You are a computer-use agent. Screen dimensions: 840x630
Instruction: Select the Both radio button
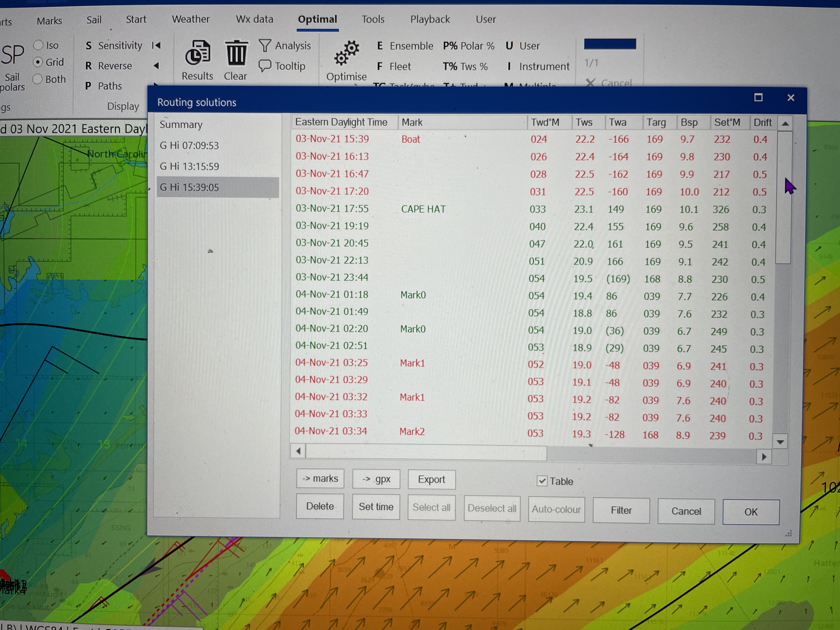pos(37,79)
